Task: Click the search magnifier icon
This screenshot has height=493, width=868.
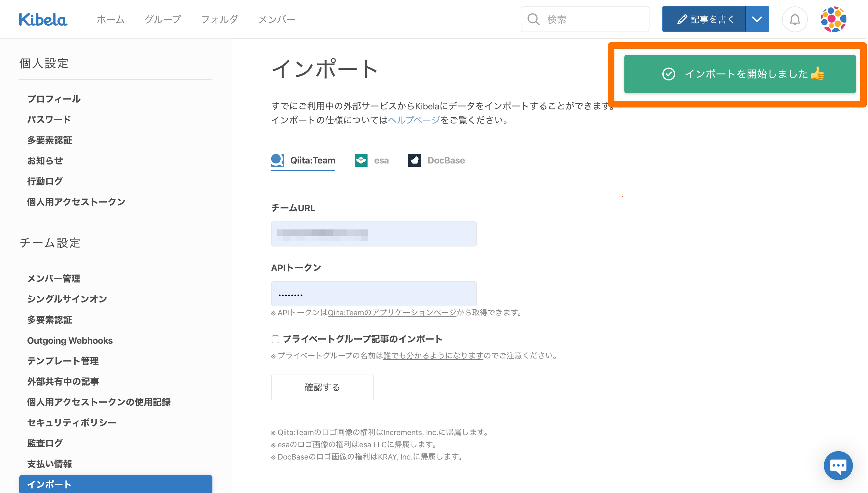Action: tap(533, 19)
